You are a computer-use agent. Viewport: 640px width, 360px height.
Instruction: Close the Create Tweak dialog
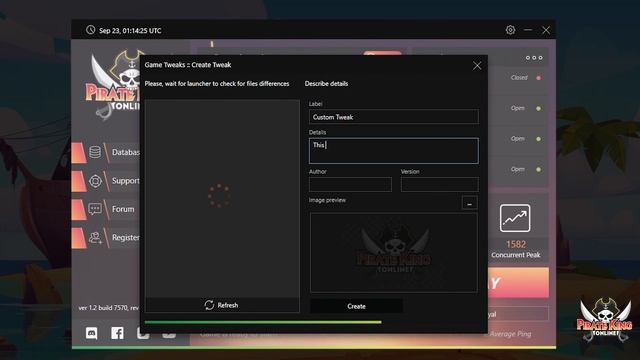click(477, 65)
